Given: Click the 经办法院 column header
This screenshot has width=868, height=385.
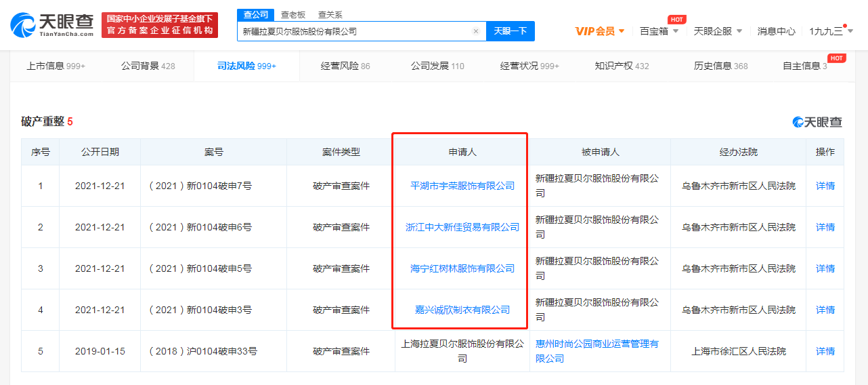Looking at the screenshot, I should point(738,152).
